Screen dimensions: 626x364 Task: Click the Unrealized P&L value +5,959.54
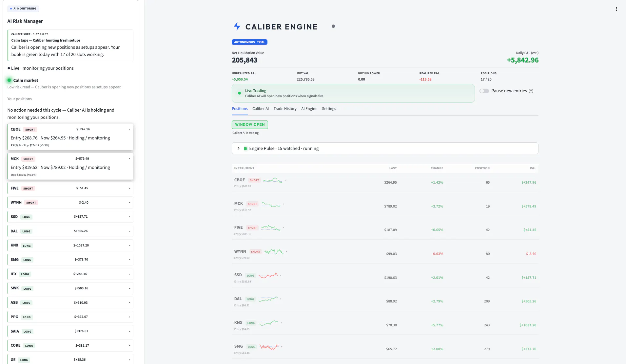pyautogui.click(x=240, y=79)
